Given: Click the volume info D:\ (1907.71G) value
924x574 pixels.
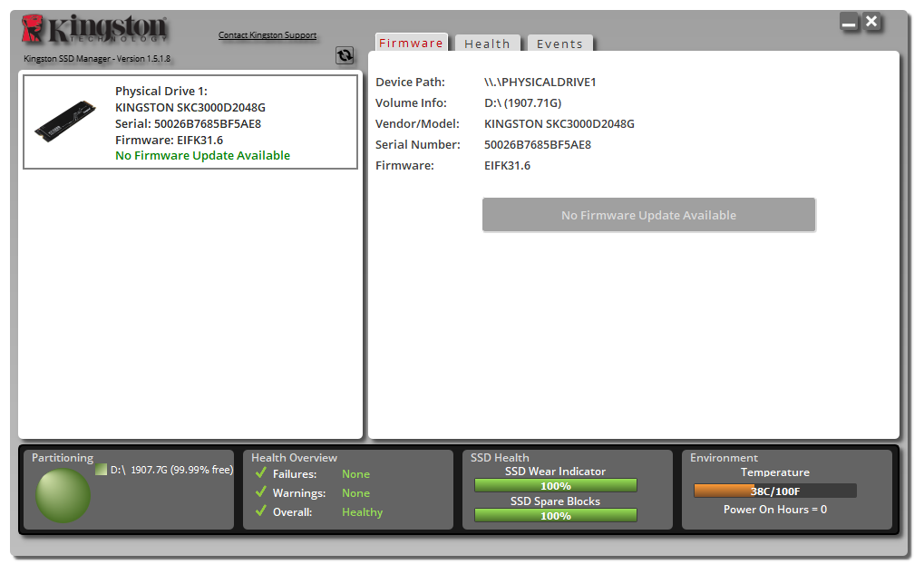Looking at the screenshot, I should tap(522, 103).
